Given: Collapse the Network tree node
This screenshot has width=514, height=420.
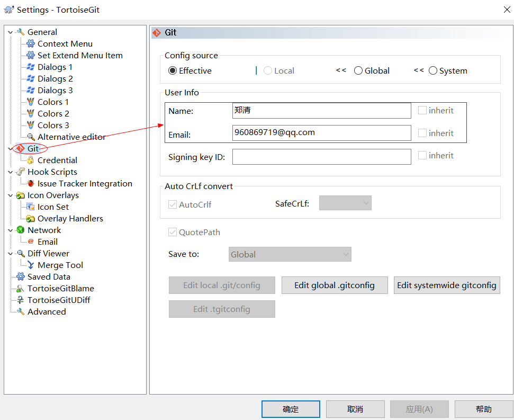Looking at the screenshot, I should [x=11, y=230].
